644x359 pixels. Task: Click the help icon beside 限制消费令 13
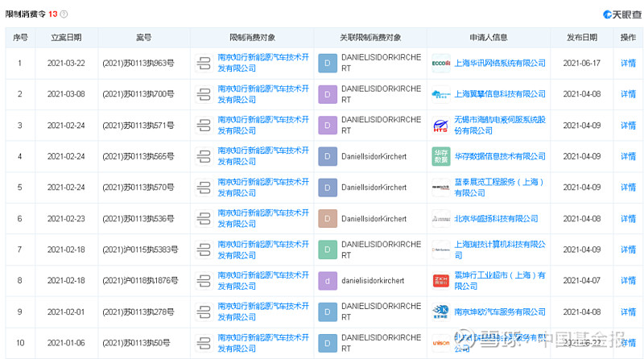click(x=64, y=14)
